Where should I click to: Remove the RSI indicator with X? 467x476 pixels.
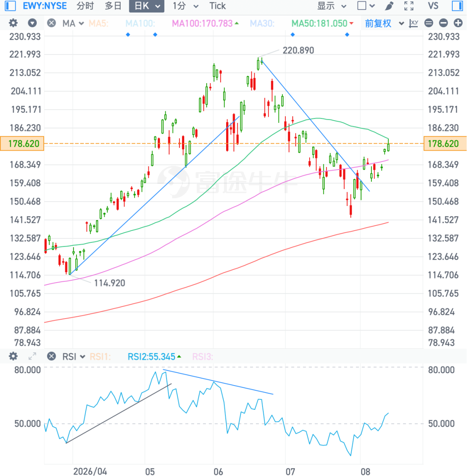point(51,356)
